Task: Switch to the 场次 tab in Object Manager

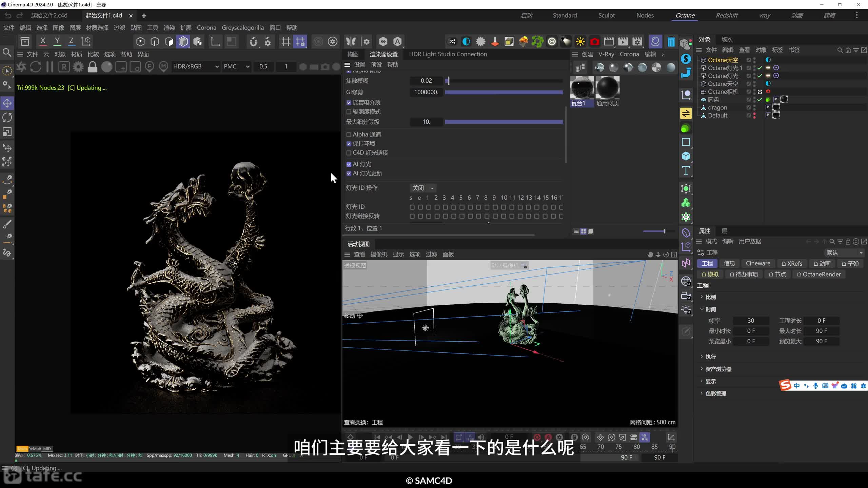Action: tap(727, 40)
